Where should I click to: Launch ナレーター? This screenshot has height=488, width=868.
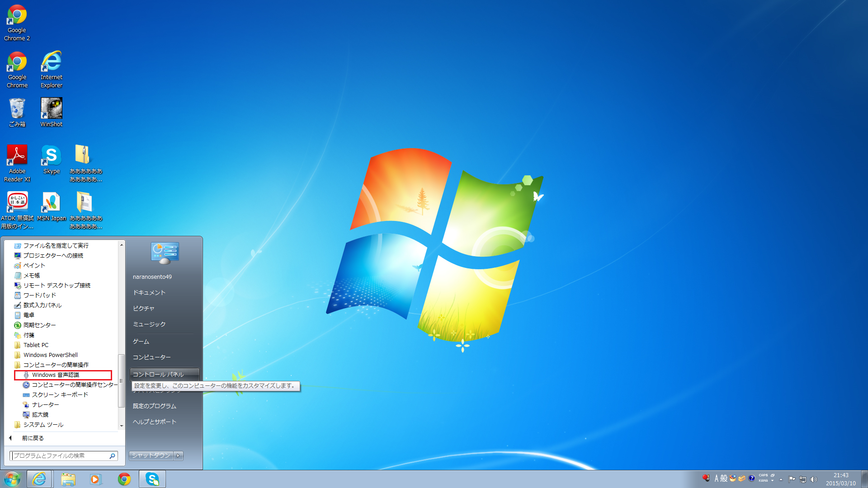[41, 405]
